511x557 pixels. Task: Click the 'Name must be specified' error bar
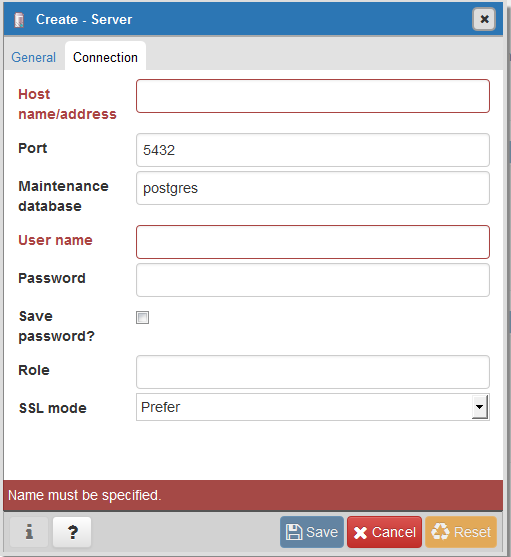click(x=253, y=496)
